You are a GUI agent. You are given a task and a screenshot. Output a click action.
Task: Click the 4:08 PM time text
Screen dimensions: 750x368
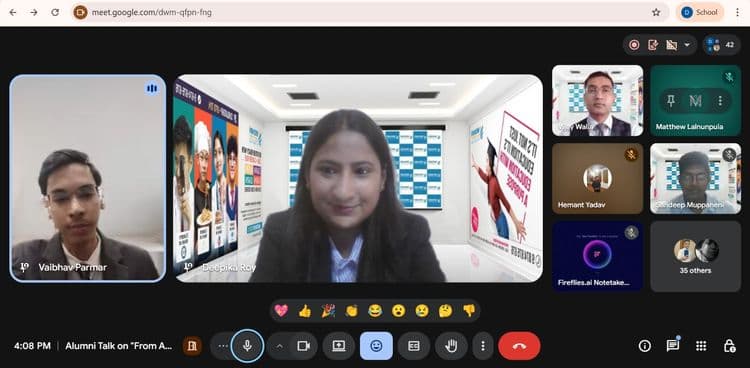point(32,346)
